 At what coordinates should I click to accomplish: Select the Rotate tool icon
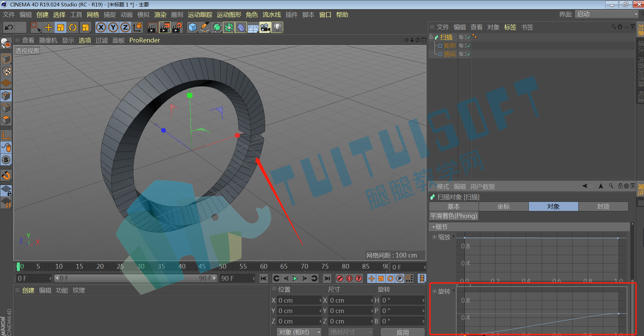[x=73, y=28]
